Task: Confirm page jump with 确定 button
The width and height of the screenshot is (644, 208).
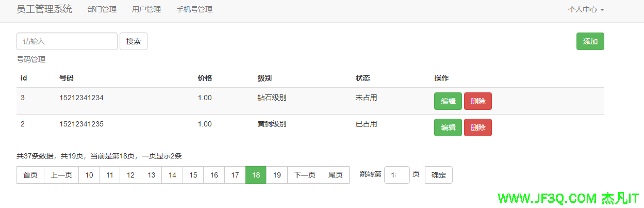Action: [438, 175]
